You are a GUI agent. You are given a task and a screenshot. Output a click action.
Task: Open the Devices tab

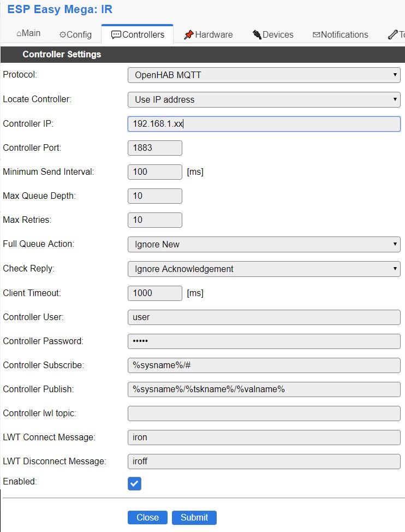pyautogui.click(x=273, y=34)
